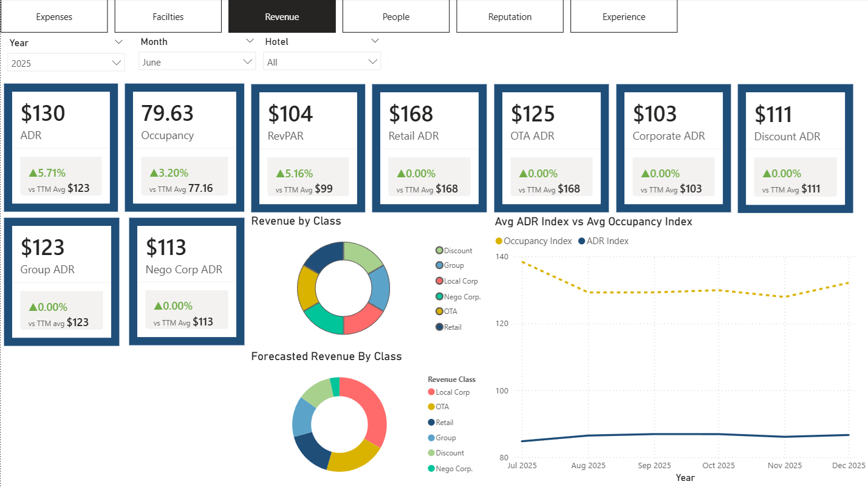Click the Jul 2025 axis label

(x=522, y=466)
